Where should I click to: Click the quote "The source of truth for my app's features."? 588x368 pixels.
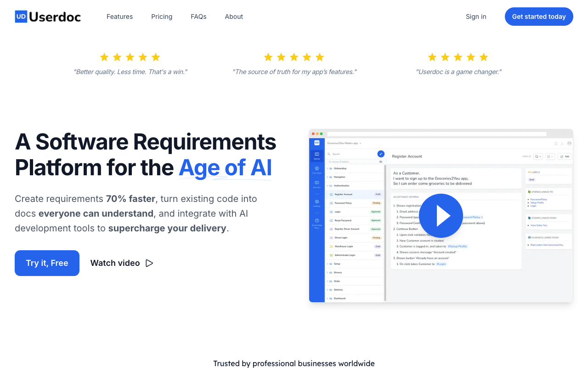click(294, 72)
